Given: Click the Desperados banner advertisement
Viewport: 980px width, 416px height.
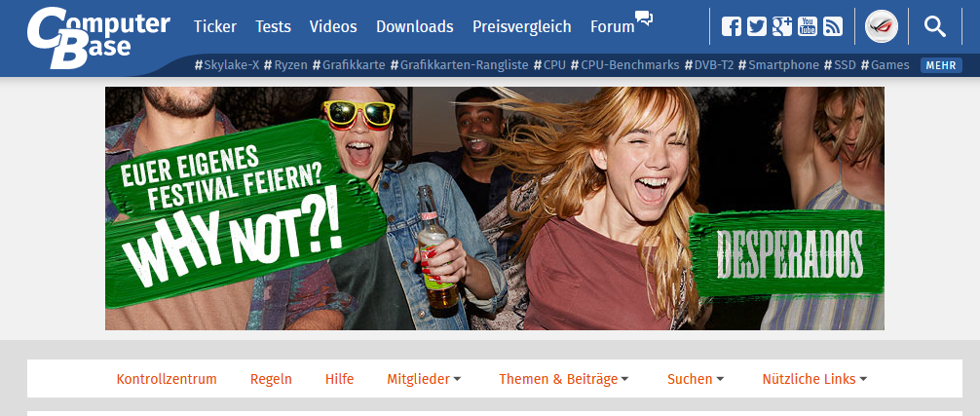Looking at the screenshot, I should [494, 208].
